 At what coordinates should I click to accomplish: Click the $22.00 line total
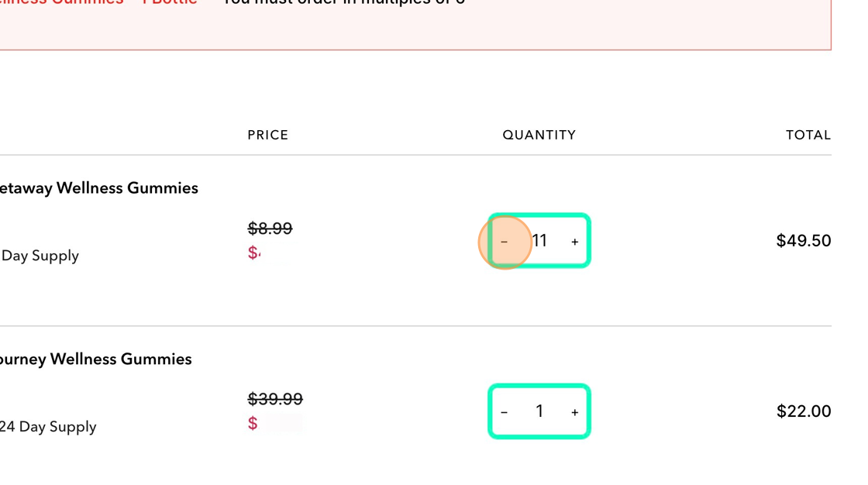804,411
